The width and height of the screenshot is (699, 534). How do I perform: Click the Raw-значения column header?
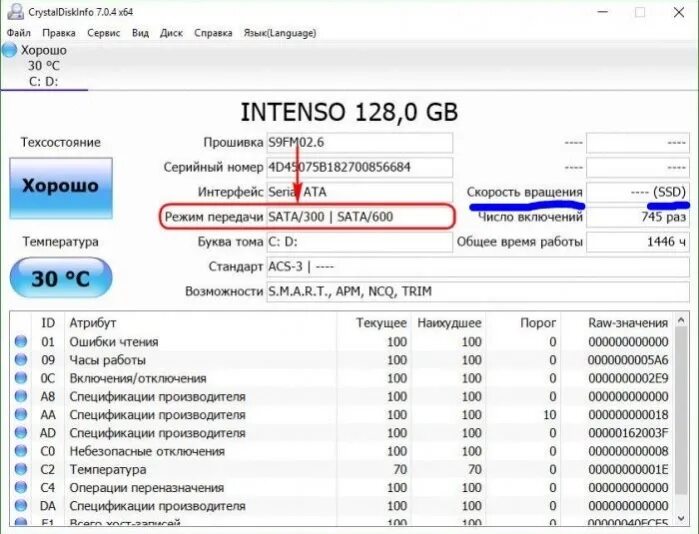point(616,323)
